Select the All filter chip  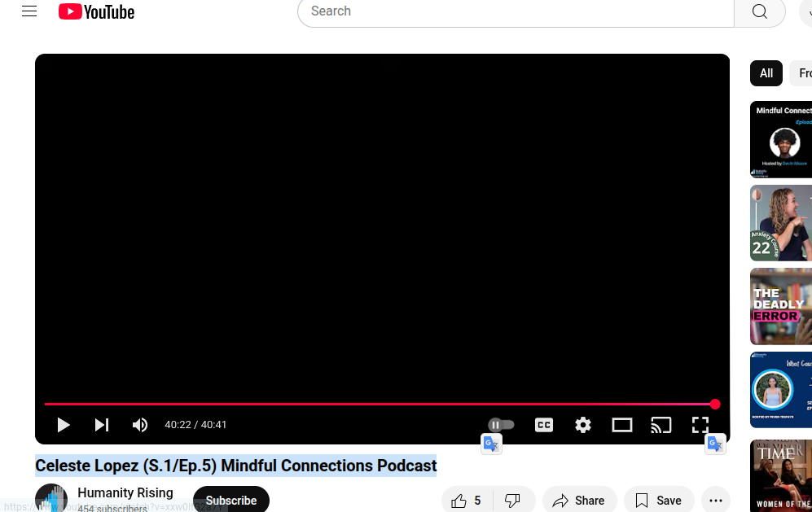(766, 73)
